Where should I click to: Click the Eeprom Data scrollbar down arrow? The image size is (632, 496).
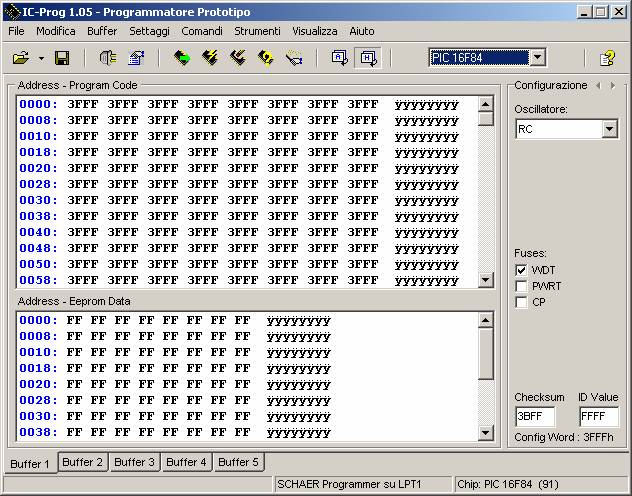pos(485,433)
